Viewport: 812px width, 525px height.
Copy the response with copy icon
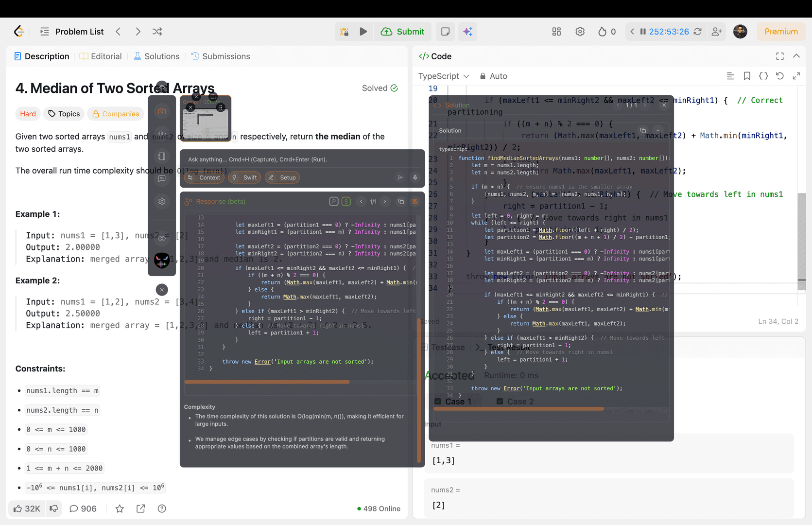[x=401, y=201]
